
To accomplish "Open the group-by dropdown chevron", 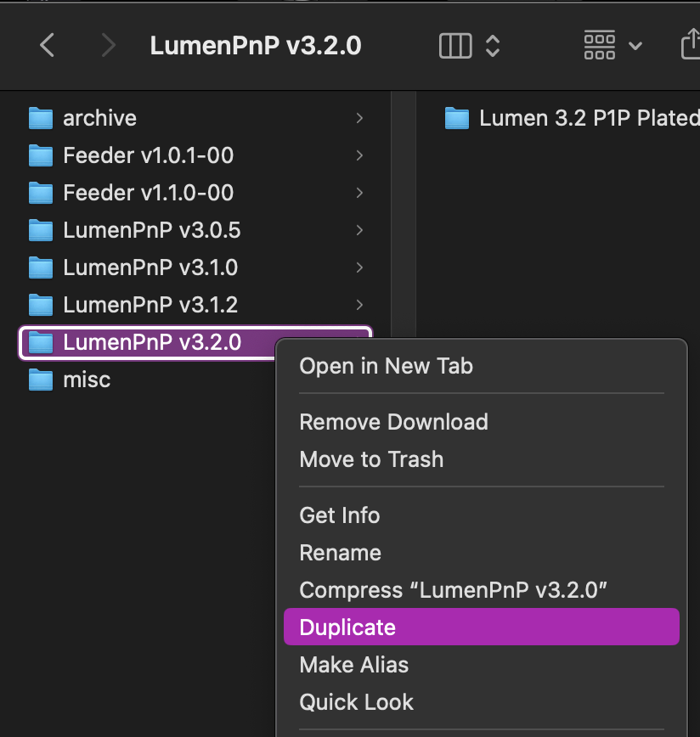I will pyautogui.click(x=635, y=45).
